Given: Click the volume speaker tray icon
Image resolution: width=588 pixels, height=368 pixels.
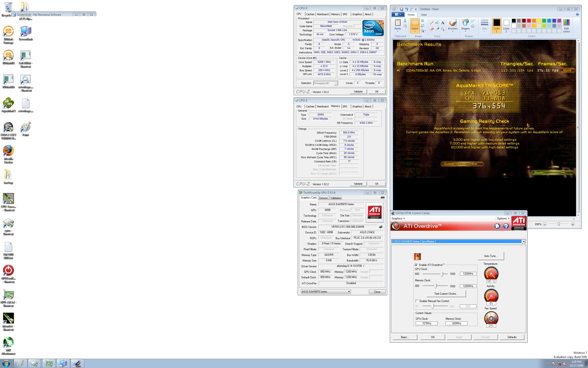Looking at the screenshot, I should coord(565,364).
